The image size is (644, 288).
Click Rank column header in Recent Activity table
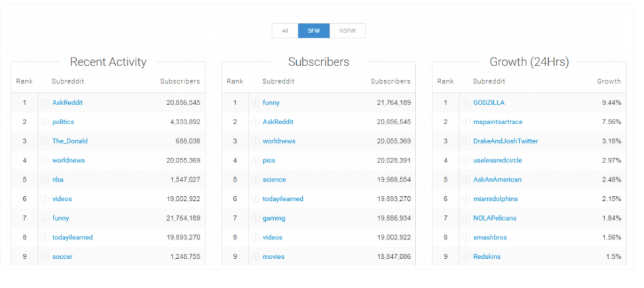click(x=24, y=81)
